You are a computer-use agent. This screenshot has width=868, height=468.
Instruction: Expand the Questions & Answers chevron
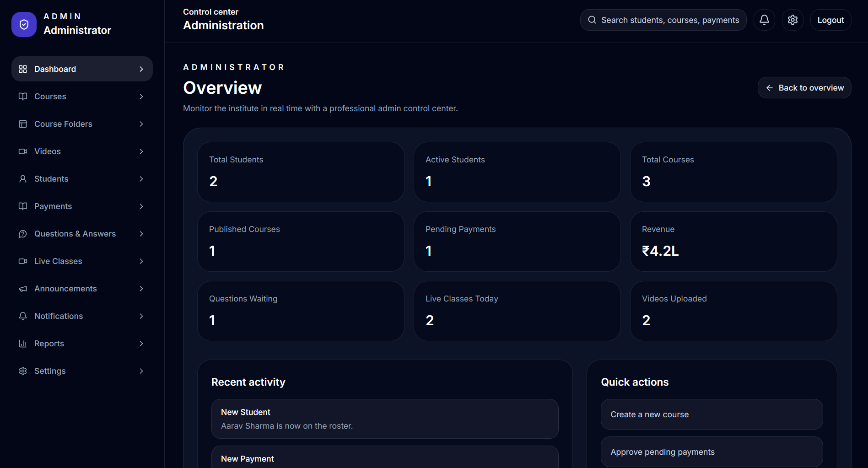(141, 234)
